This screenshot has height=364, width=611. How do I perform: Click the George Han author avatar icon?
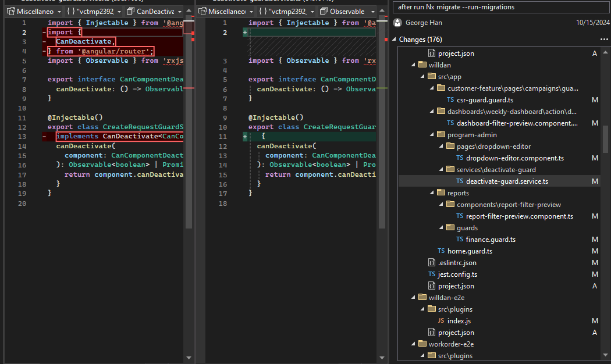point(398,23)
